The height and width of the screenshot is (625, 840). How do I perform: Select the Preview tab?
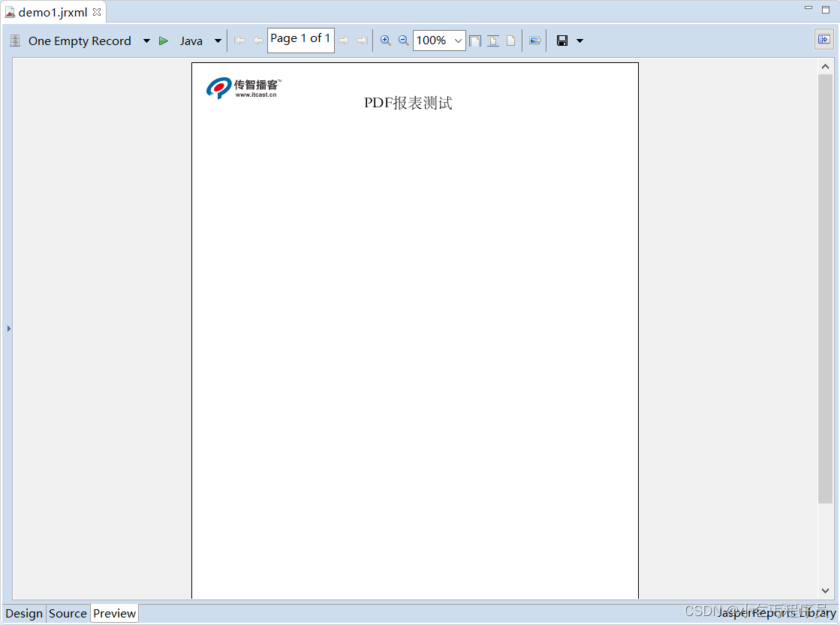114,613
